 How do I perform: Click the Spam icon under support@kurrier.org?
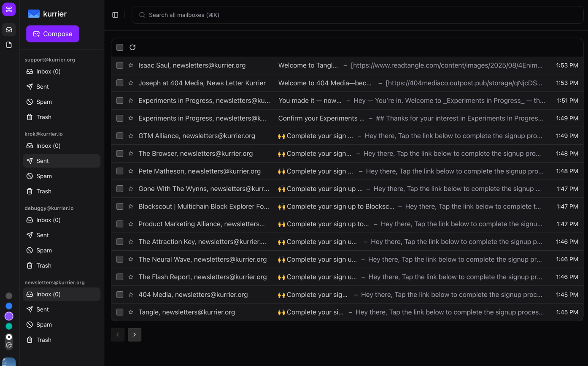click(30, 102)
